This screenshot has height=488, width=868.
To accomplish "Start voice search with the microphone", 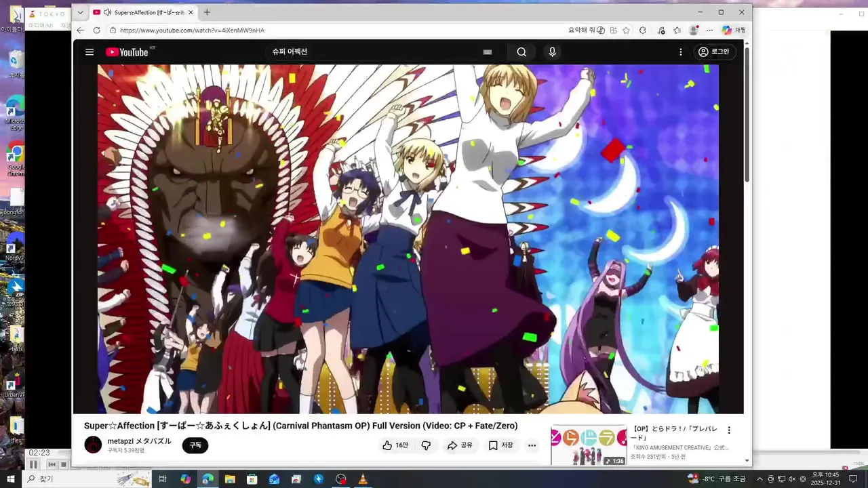I will point(552,52).
